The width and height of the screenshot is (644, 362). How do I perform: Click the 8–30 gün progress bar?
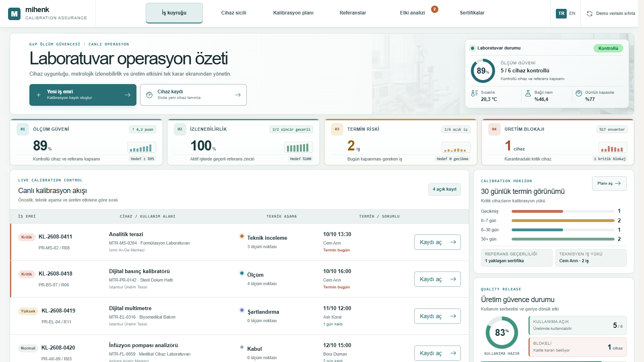563,230
